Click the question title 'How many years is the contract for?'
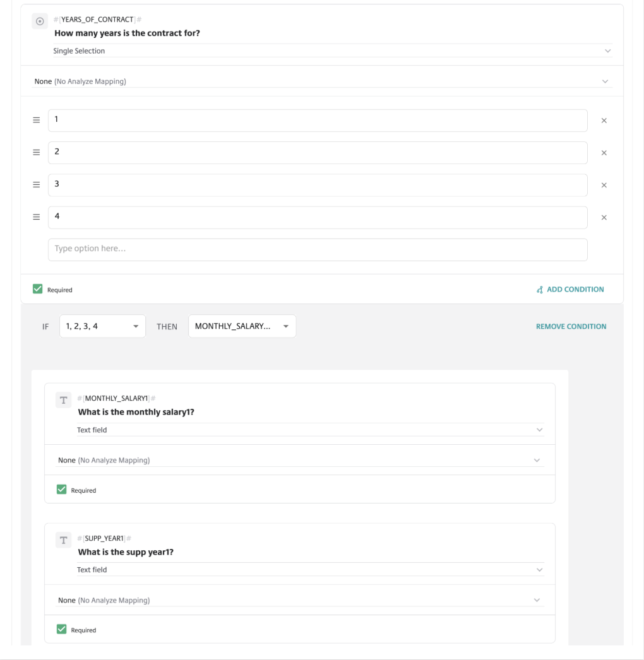This screenshot has height=660, width=644. pyautogui.click(x=128, y=33)
